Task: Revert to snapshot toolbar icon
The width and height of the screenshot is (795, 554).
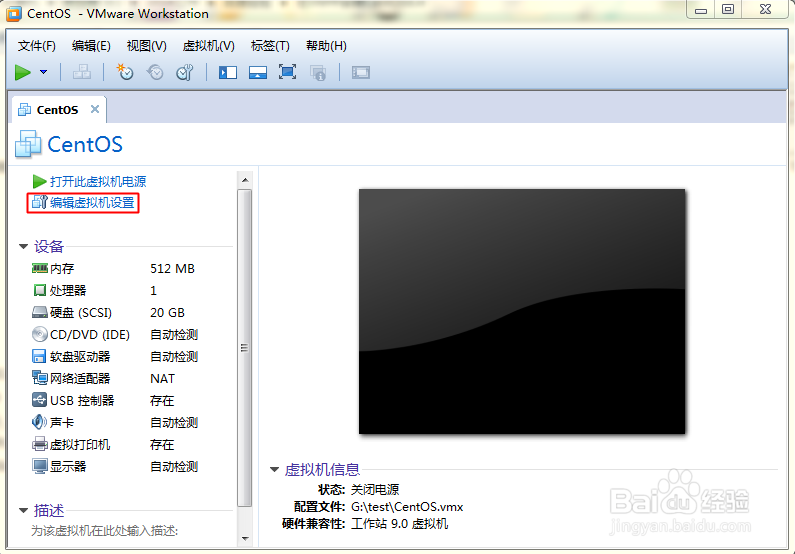Action: tap(155, 72)
